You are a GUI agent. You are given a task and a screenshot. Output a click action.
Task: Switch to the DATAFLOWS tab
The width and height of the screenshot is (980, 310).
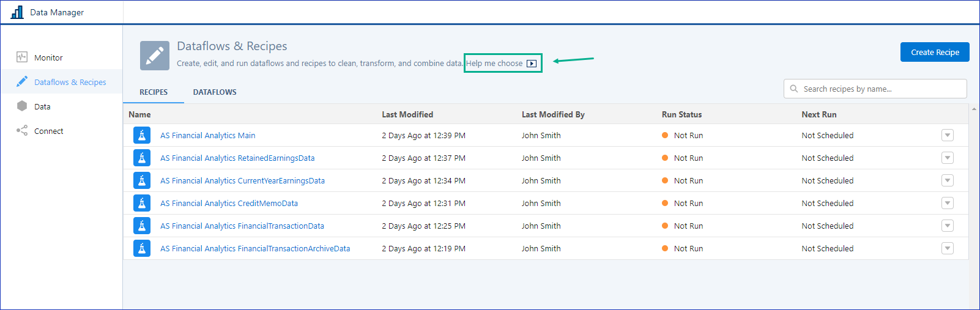click(215, 92)
